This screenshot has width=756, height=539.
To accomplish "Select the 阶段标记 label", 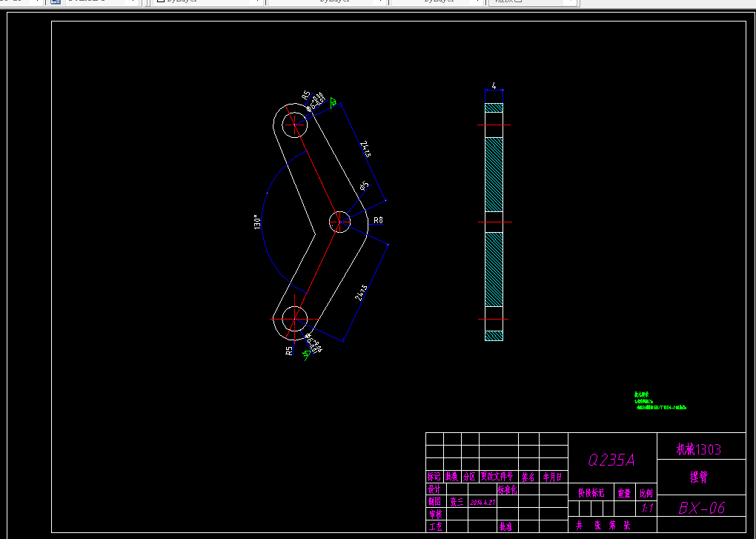I will (591, 493).
